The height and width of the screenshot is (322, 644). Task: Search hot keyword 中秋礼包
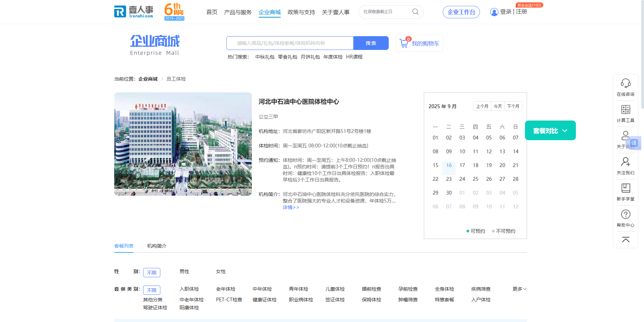pyautogui.click(x=265, y=57)
